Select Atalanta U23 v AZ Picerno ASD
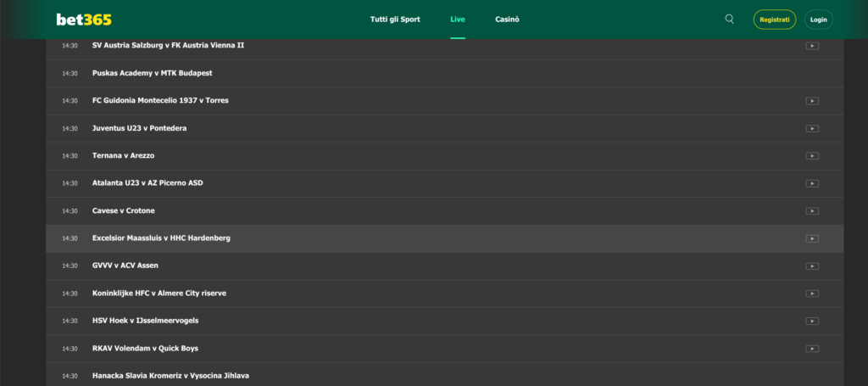Image resolution: width=868 pixels, height=386 pixels. coord(147,182)
